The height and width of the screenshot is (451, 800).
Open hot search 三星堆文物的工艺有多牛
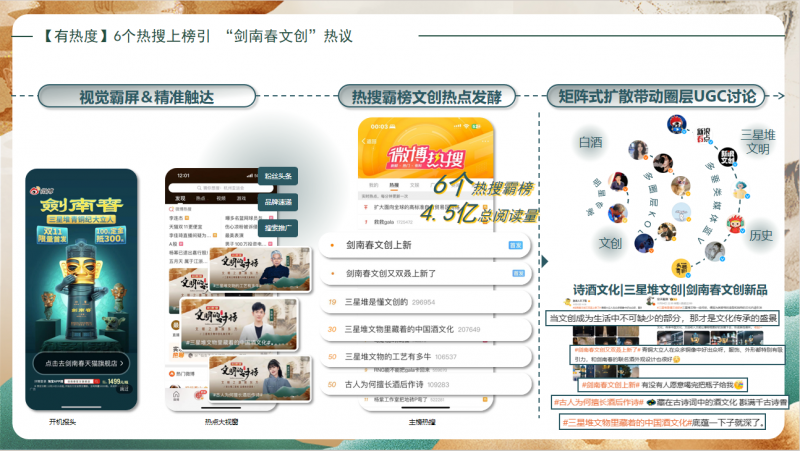[x=426, y=357]
